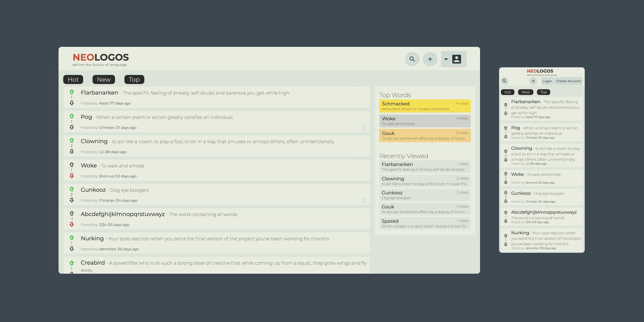Upvote the Nurking word in desktop list
644x322 pixels.
coord(72,238)
